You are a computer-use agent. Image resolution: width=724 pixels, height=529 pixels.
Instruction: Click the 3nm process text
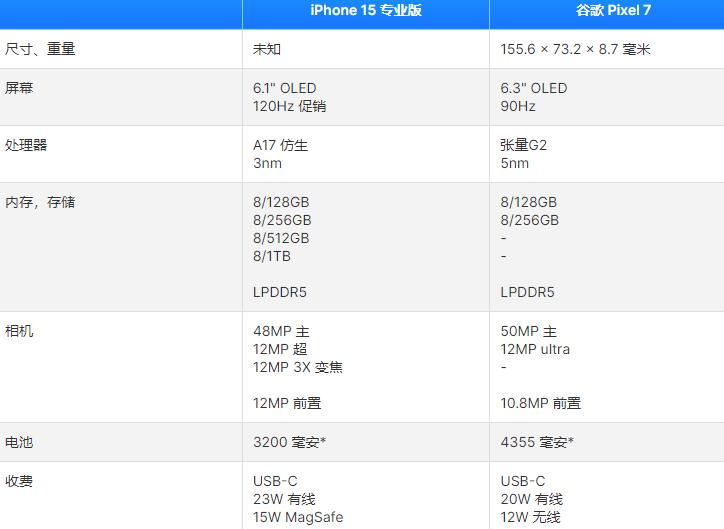point(267,163)
